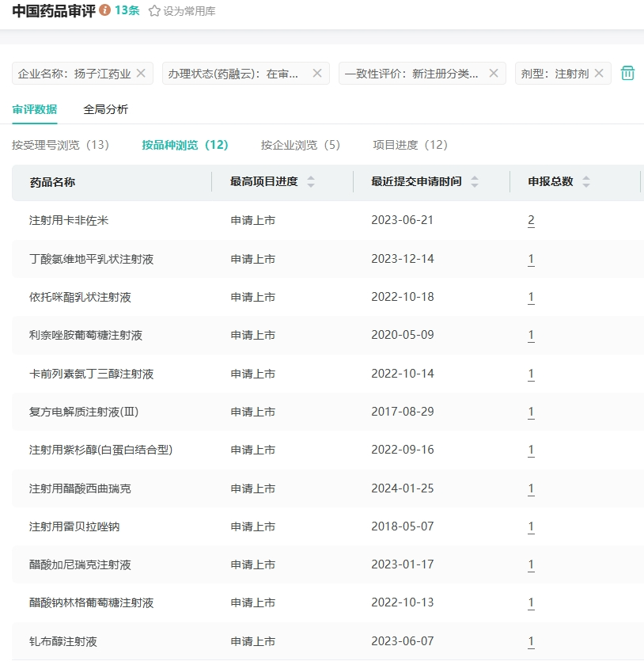Sort by 申报总数 column arrows
The width and height of the screenshot is (644, 665).
586,182
